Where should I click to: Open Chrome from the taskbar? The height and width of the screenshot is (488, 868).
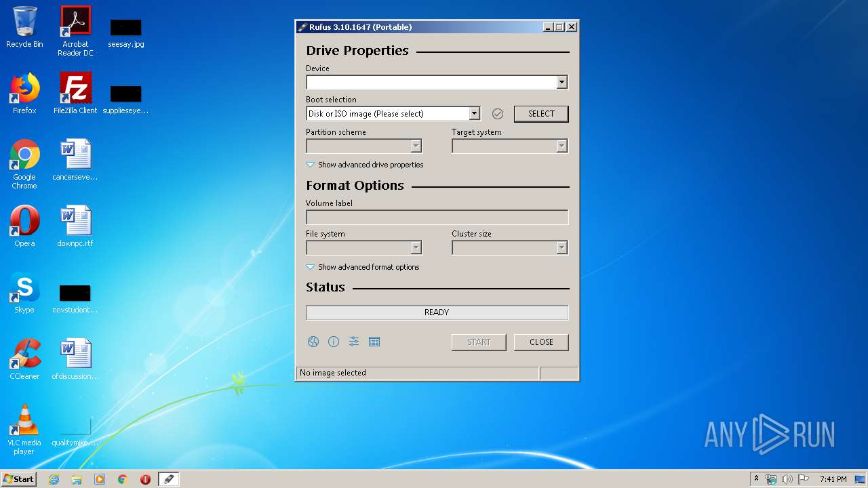point(123,479)
